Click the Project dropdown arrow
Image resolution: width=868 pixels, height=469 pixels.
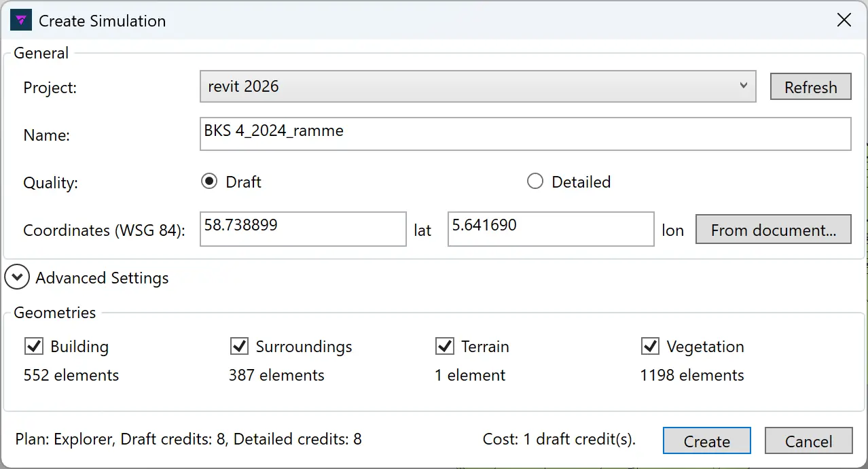point(743,86)
